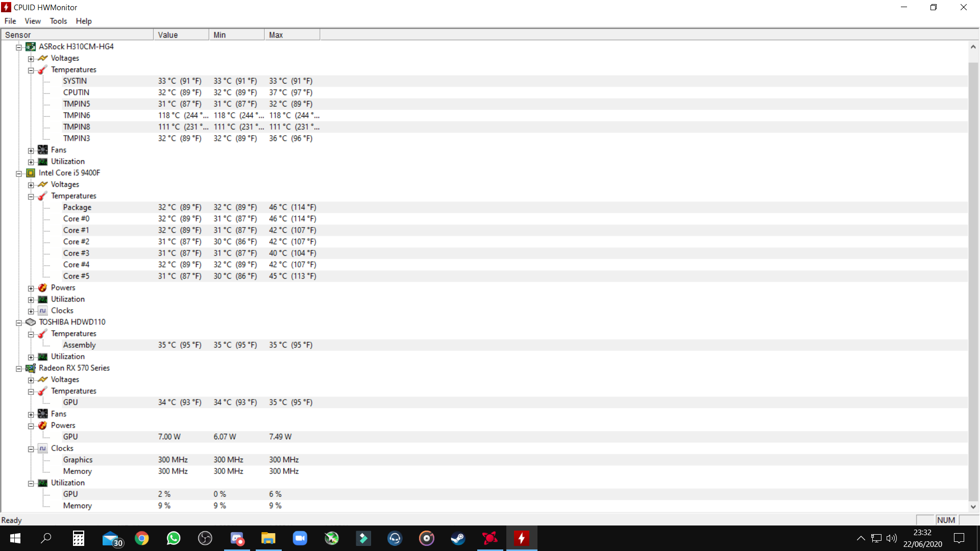
Task: Click the Radeon Powers flame icon
Action: (x=43, y=425)
